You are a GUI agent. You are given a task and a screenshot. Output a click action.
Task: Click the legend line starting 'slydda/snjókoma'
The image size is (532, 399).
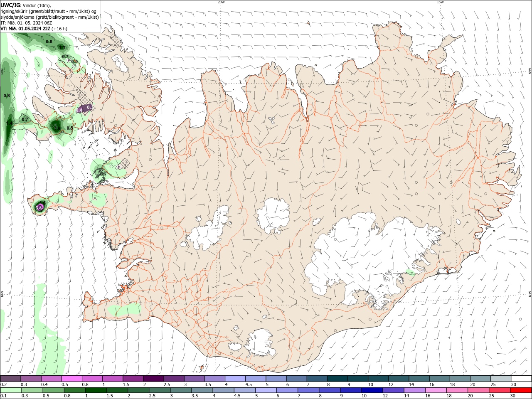tap(49, 17)
